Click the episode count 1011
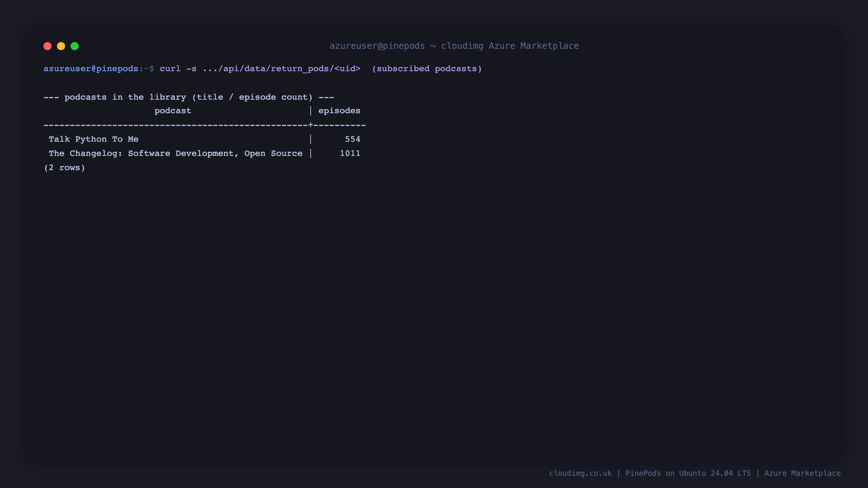868x488 pixels. pyautogui.click(x=350, y=153)
